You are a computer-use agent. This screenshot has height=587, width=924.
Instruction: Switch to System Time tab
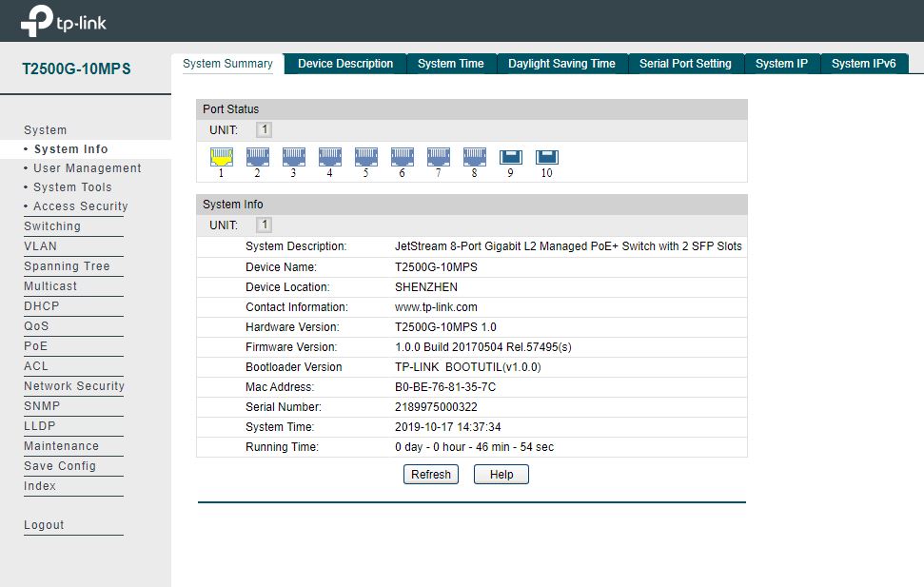click(451, 64)
